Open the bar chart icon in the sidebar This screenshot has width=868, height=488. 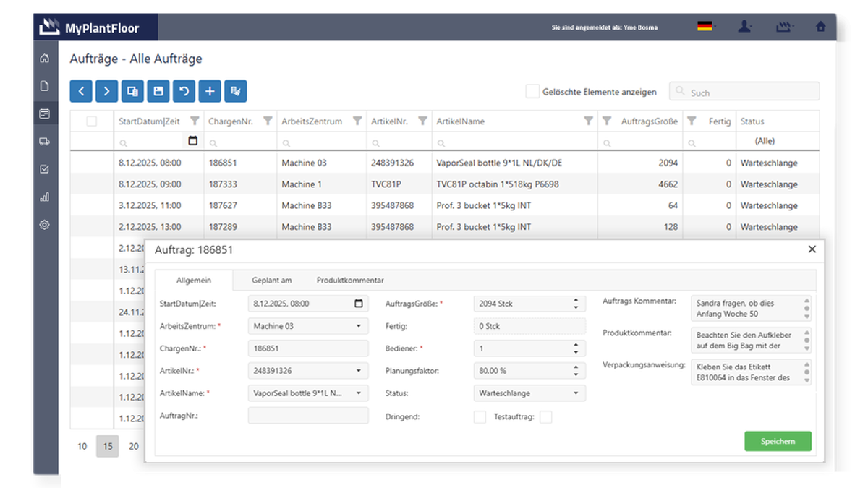click(x=45, y=197)
